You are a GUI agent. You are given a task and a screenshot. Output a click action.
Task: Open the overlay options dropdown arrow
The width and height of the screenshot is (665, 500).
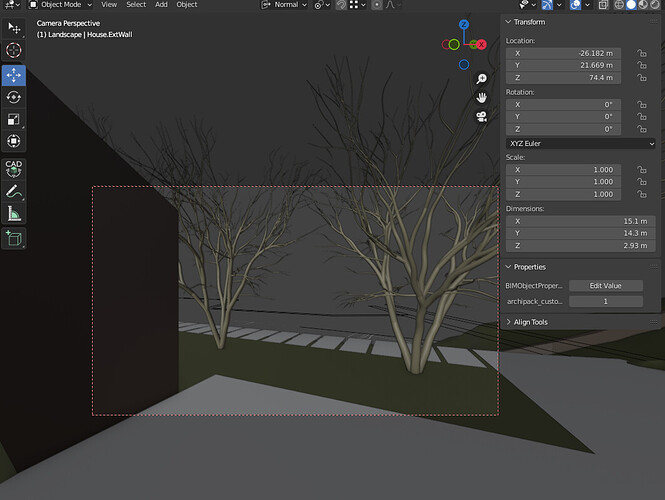[x=587, y=5]
